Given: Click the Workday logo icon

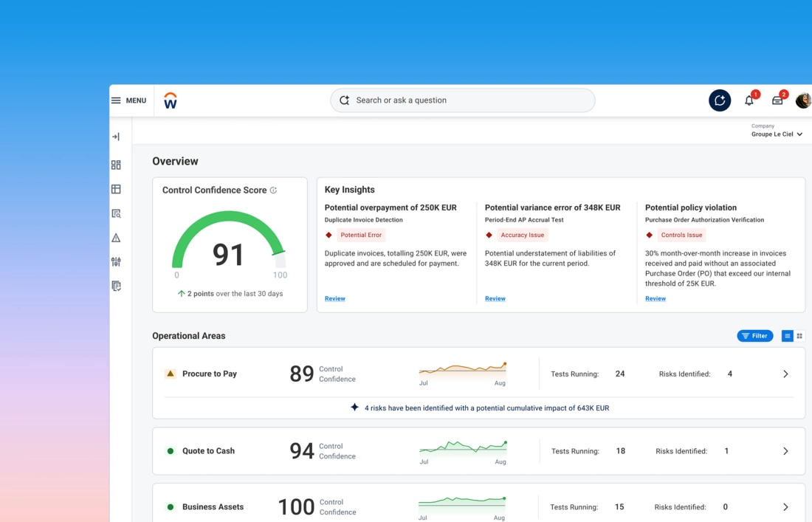Looking at the screenshot, I should (x=171, y=100).
